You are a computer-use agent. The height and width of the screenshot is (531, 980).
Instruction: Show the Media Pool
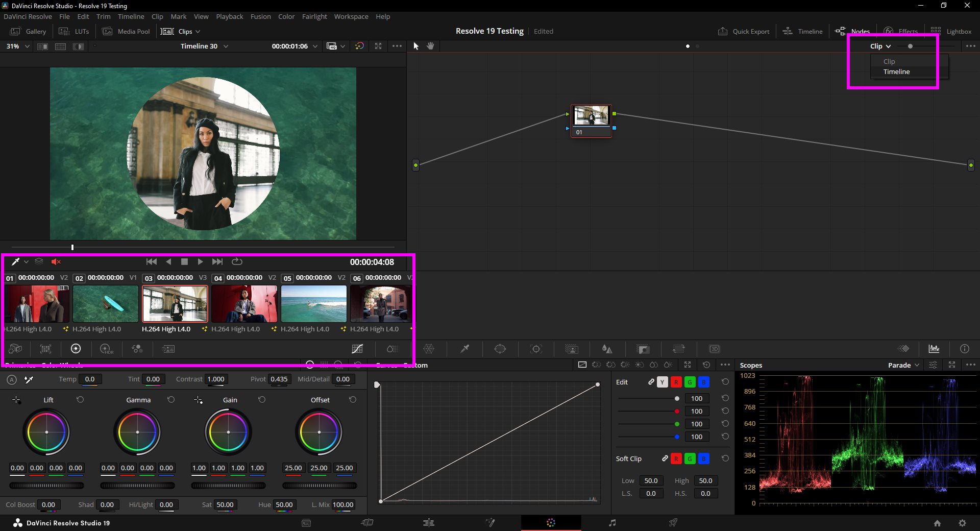click(x=126, y=31)
